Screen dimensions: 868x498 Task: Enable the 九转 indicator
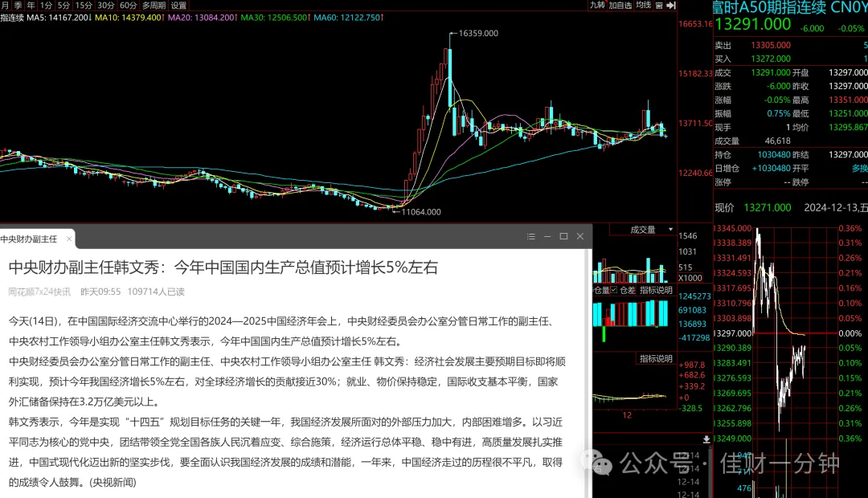tap(597, 5)
